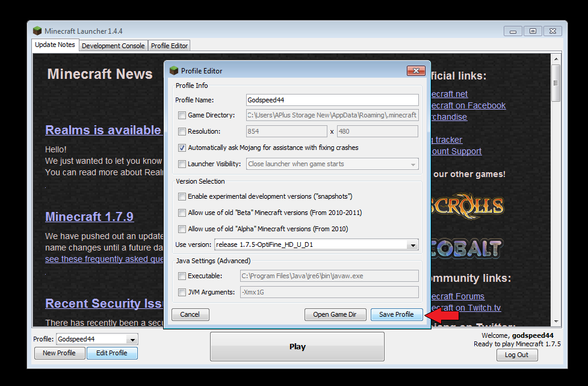Screen dimensions: 588x386
Task: Click the Minecraft Launcher grass block icon
Action: tap(37, 31)
